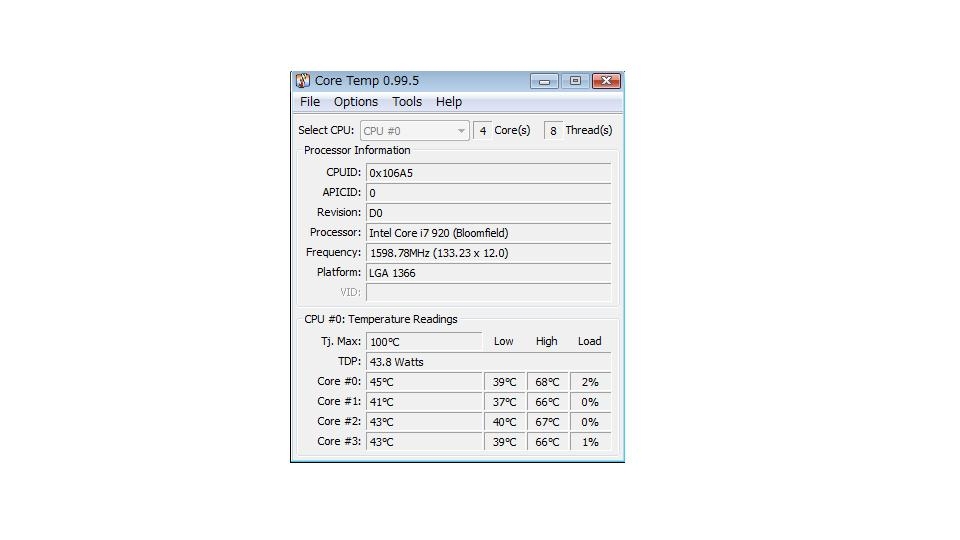Click Core #0 temperature 45°C
The width and height of the screenshot is (960, 540).
coord(424,382)
